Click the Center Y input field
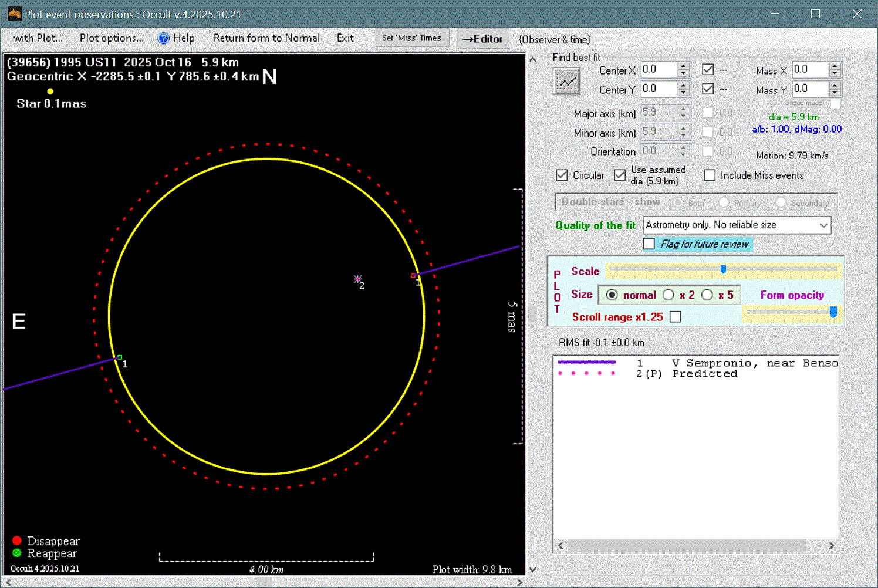 point(658,89)
